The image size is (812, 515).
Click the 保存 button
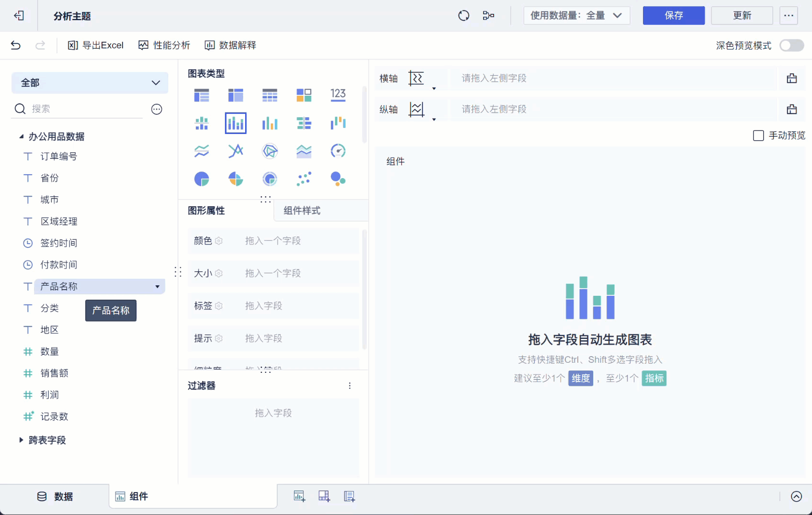(x=674, y=16)
